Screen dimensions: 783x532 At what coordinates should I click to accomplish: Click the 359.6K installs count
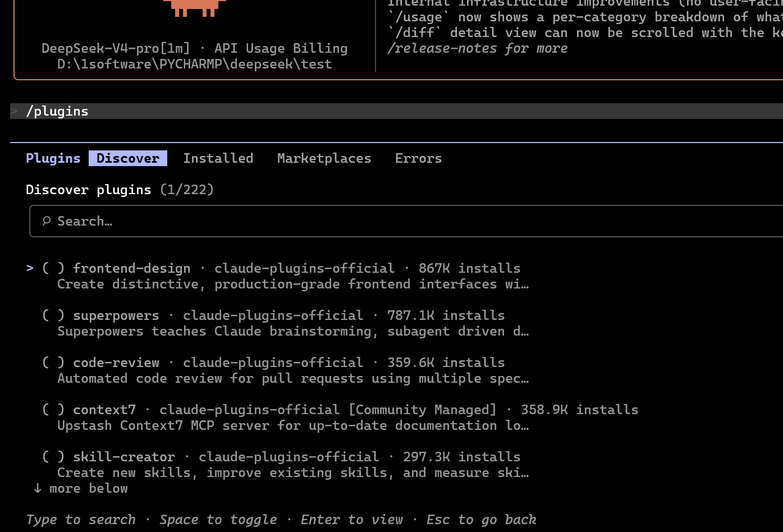pyautogui.click(x=446, y=363)
